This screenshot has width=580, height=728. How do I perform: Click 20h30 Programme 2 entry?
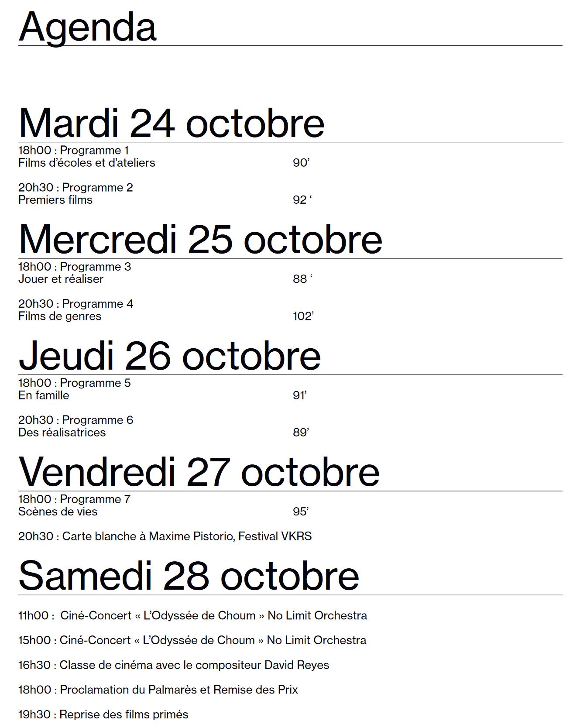76,187
